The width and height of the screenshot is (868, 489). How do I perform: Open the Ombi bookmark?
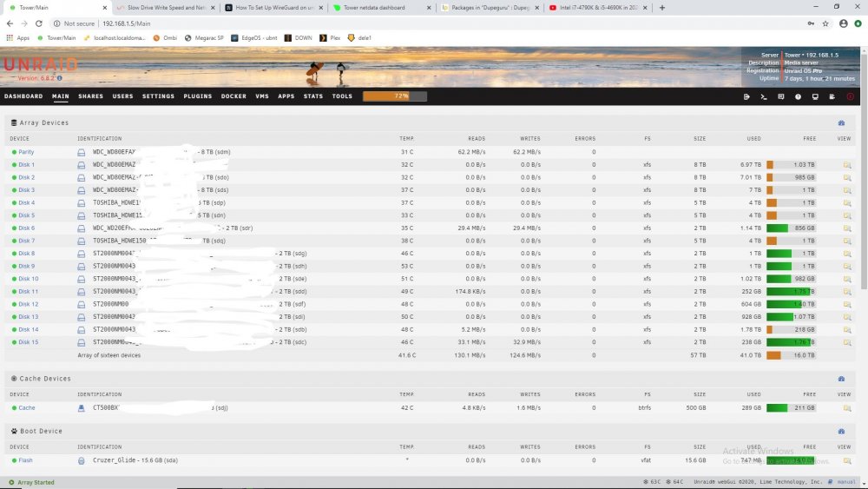point(165,37)
